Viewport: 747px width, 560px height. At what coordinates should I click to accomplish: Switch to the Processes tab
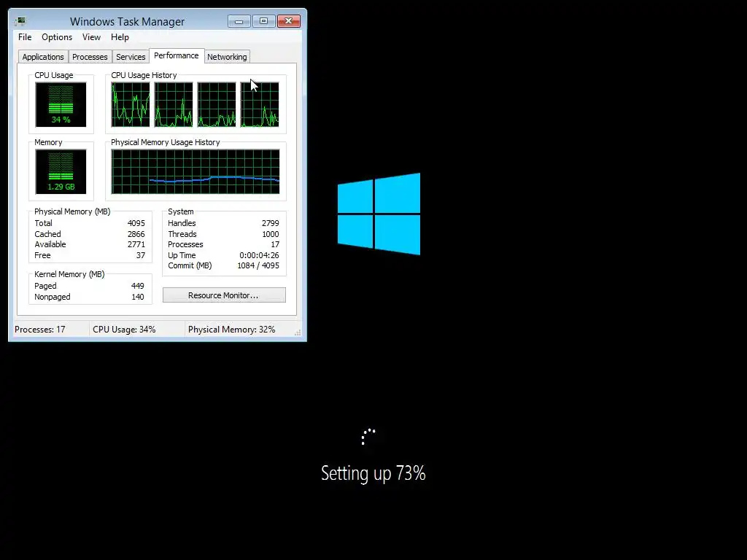(90, 57)
